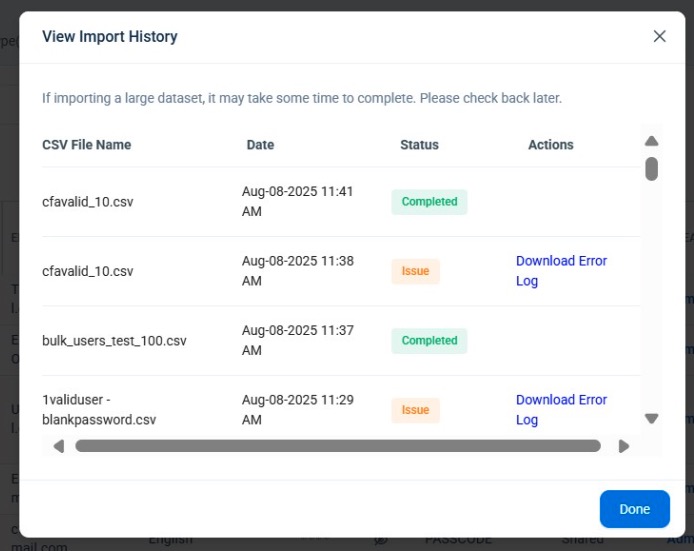Click the scroll left arrow
The image size is (694, 551).
tap(58, 446)
